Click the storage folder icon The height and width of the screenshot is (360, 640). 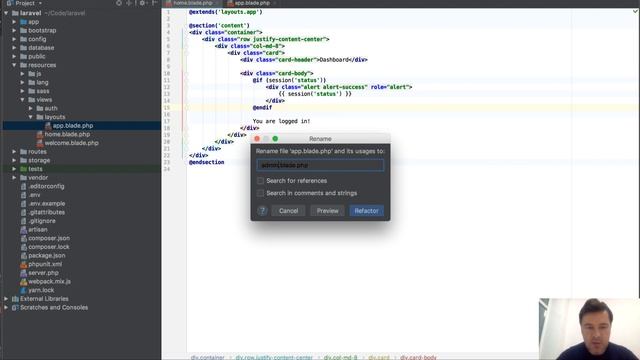[x=24, y=160]
